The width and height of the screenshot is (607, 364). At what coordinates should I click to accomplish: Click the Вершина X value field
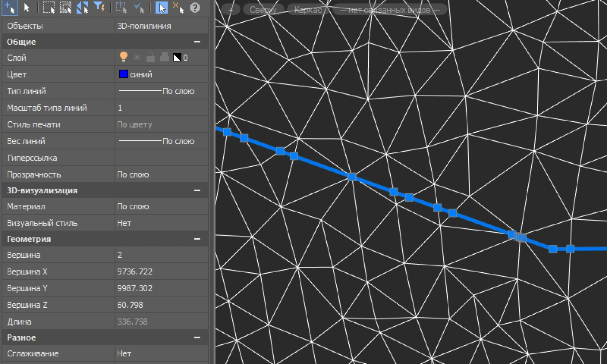161,272
